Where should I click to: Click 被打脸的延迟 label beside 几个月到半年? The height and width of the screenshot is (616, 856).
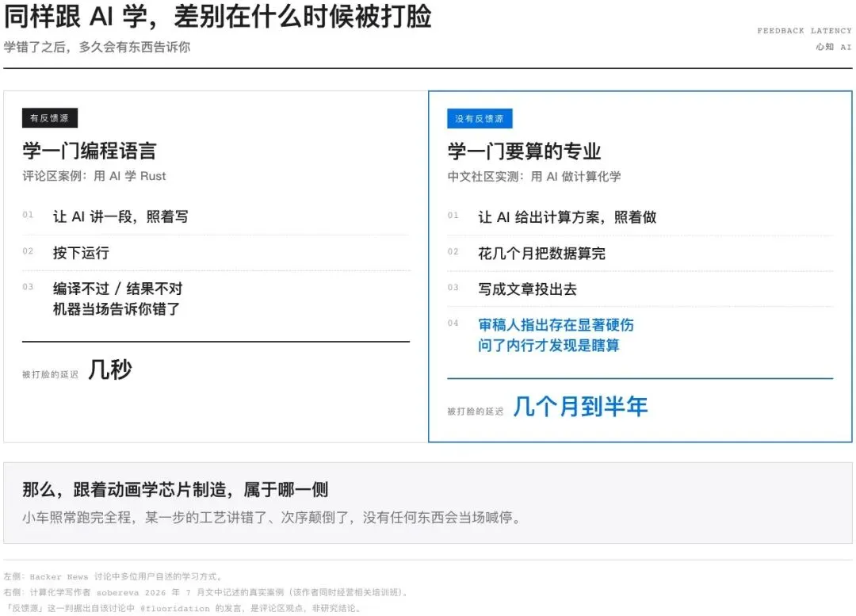pyautogui.click(x=475, y=411)
